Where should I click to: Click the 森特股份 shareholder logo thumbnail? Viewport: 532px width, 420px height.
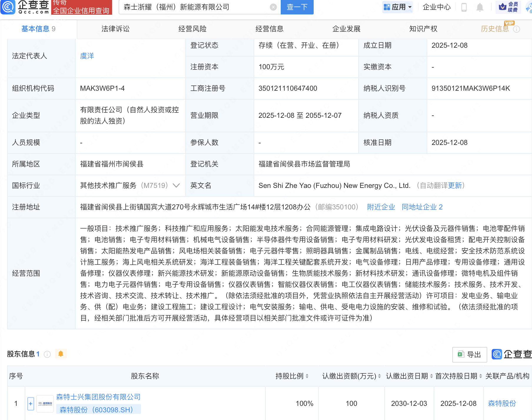[x=45, y=404]
